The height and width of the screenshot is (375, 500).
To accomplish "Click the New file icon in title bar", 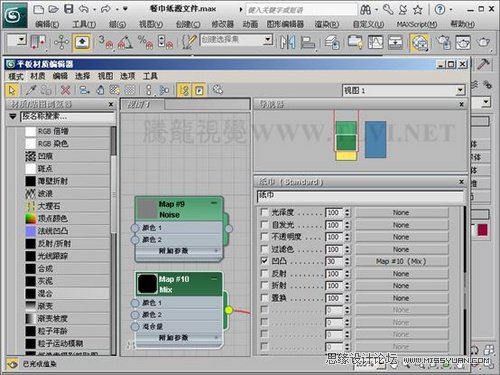I will tap(38, 9).
